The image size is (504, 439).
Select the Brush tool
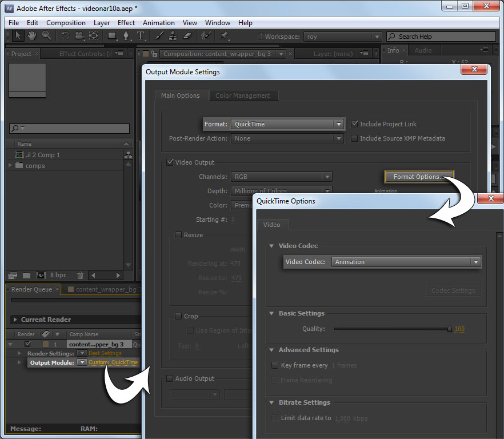click(x=159, y=35)
